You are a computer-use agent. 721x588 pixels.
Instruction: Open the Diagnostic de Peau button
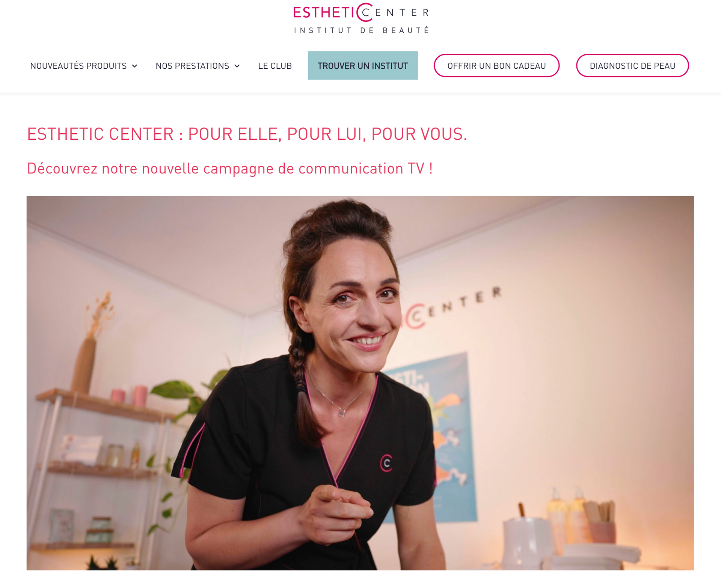(632, 66)
